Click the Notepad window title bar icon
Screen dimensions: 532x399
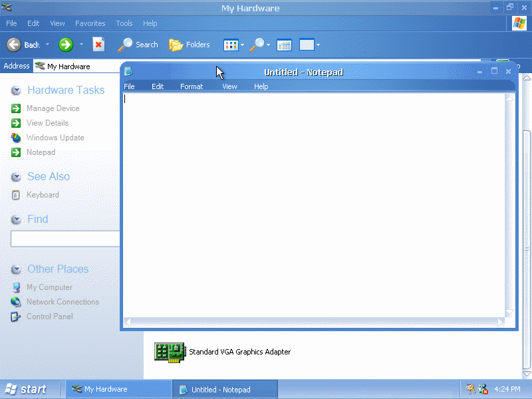point(128,72)
